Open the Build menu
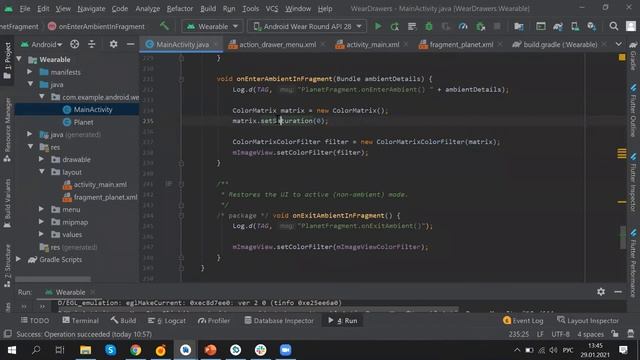640x360 pixels. pos(208,9)
